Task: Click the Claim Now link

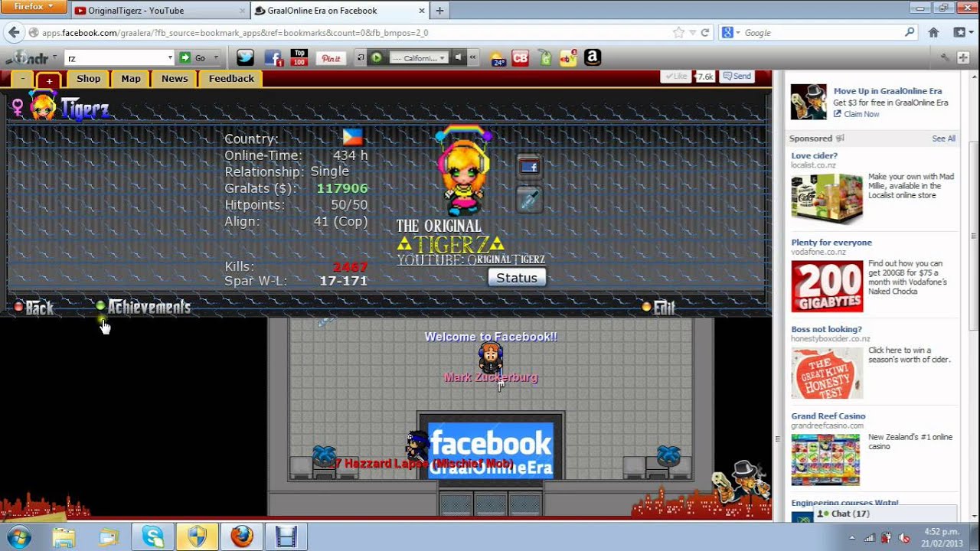Action: (861, 114)
